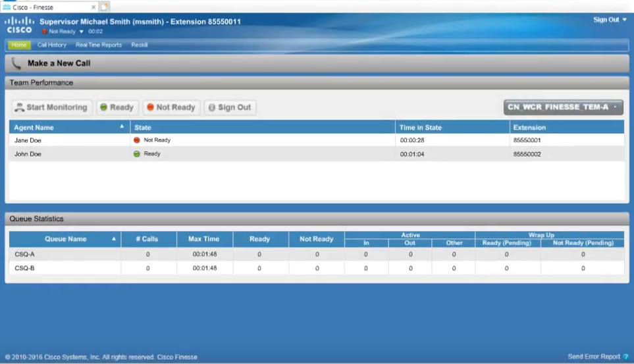Set selected agent to Ready

117,107
